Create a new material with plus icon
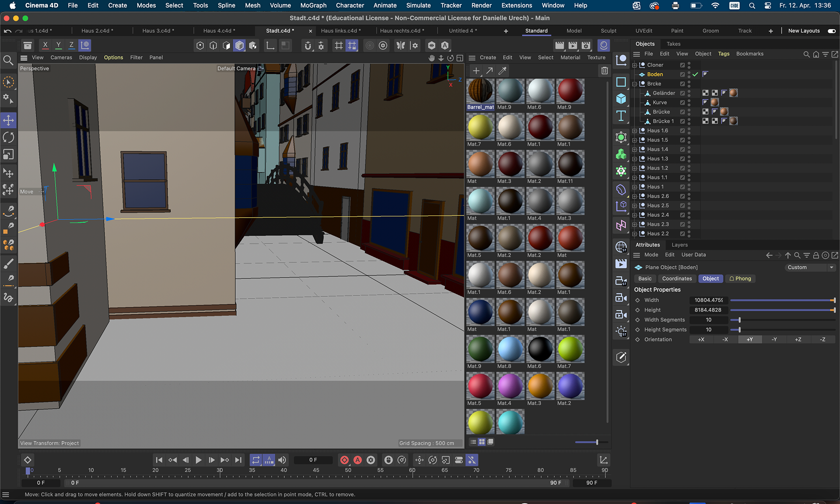Screen dimensions: 840x504 coord(476,71)
